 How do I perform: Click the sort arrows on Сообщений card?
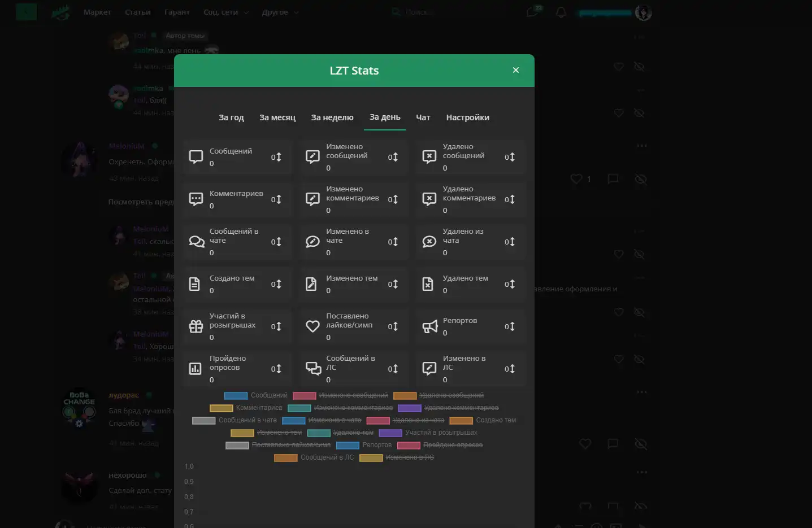(x=276, y=157)
